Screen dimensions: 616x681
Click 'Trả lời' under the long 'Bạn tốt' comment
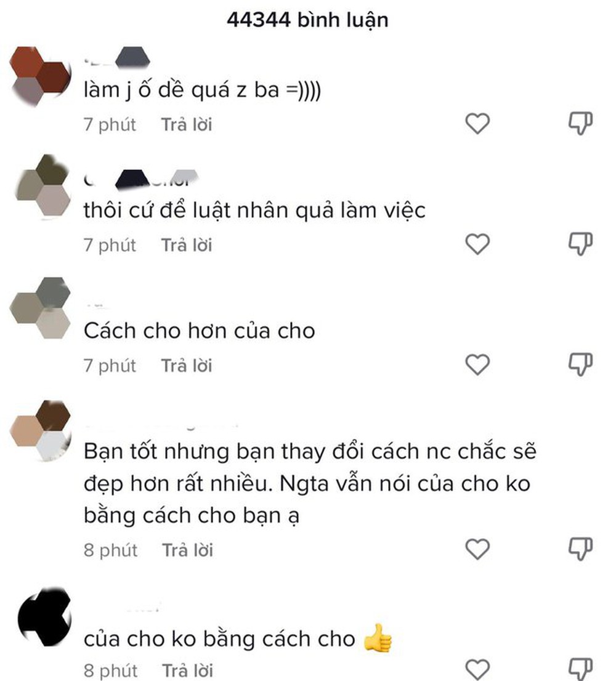click(188, 550)
